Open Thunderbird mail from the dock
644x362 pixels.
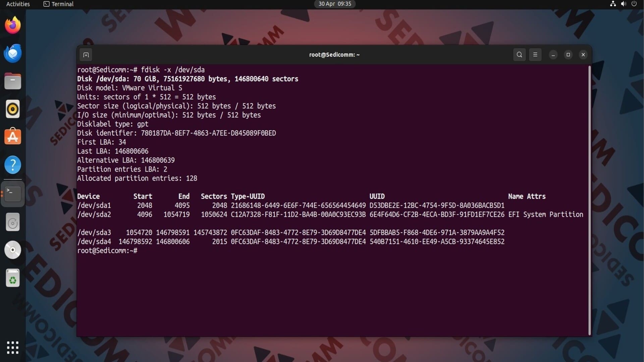pos(13,53)
